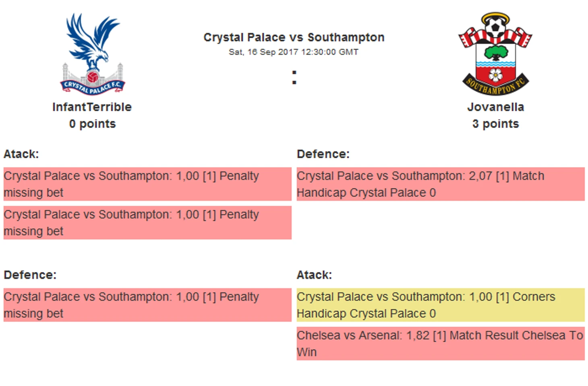
Task: Click the Southampton FC club crest
Action: point(495,54)
